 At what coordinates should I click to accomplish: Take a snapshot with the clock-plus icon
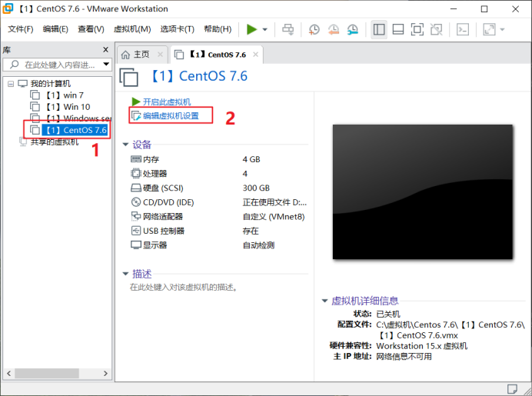tap(314, 29)
